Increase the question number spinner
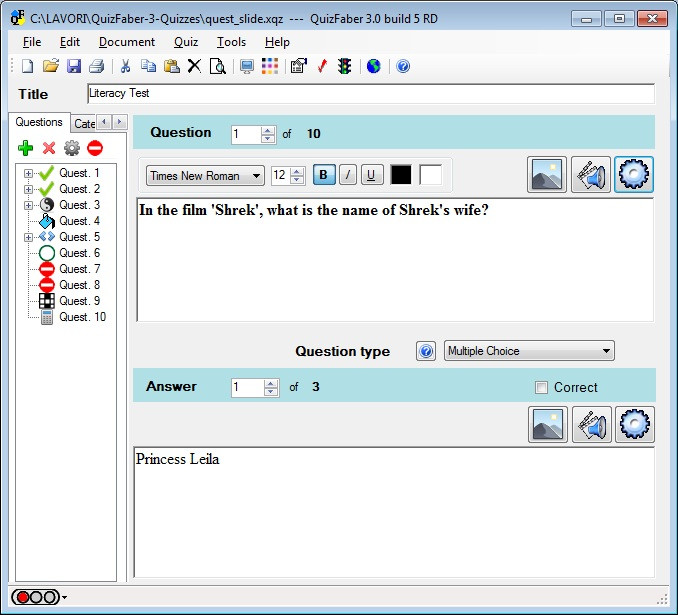678x615 pixels. point(268,130)
